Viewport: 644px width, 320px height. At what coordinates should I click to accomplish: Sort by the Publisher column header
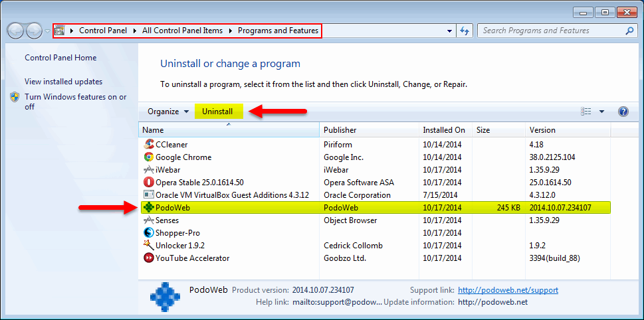point(369,130)
